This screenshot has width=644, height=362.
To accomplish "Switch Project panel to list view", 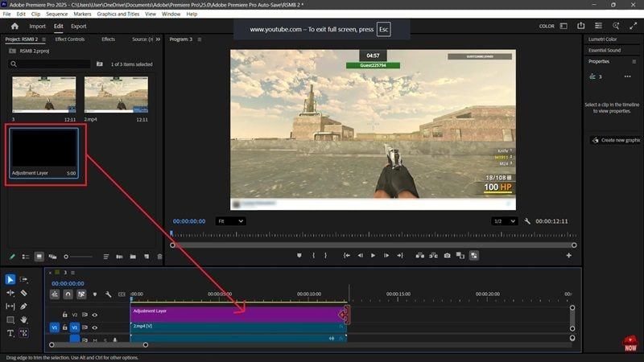I will click(x=26, y=257).
